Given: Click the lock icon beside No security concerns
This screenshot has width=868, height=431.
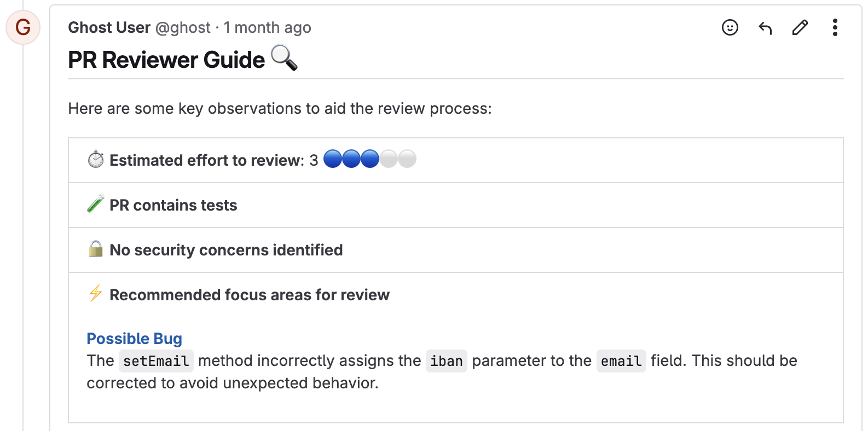Looking at the screenshot, I should click(x=96, y=249).
